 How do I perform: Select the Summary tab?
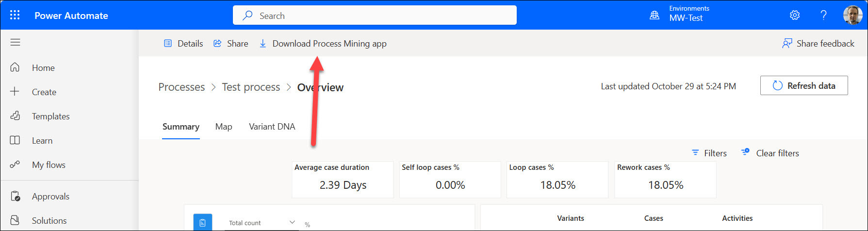coord(180,127)
